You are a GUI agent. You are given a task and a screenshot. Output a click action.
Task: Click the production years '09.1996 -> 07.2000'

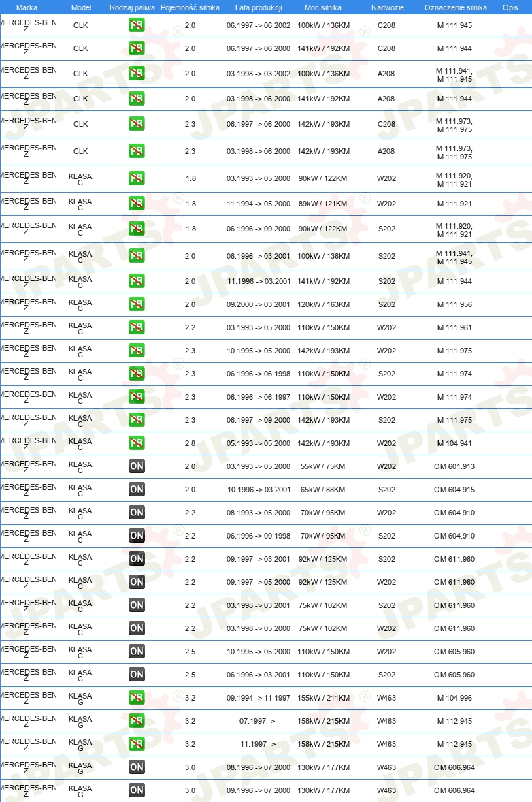pos(259,790)
